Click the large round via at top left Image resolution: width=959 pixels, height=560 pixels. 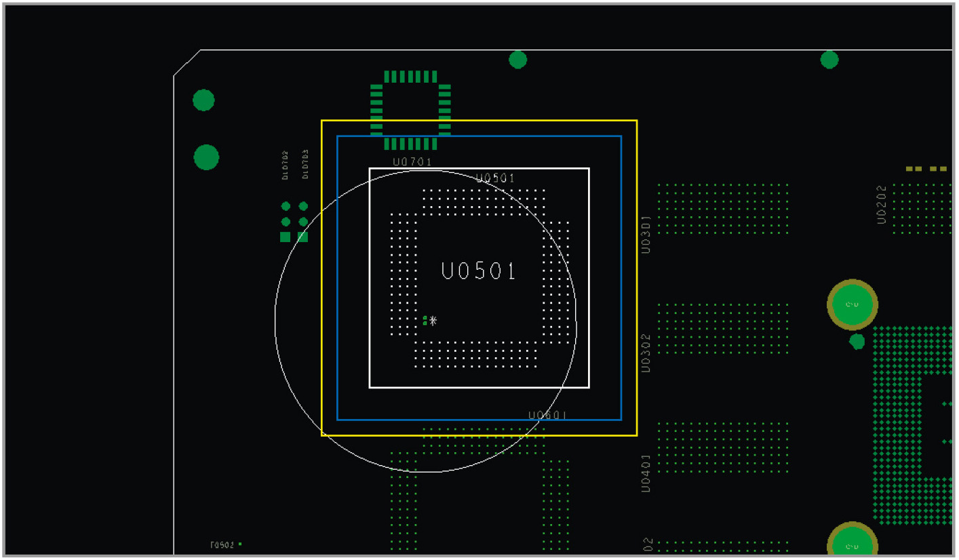tap(206, 158)
